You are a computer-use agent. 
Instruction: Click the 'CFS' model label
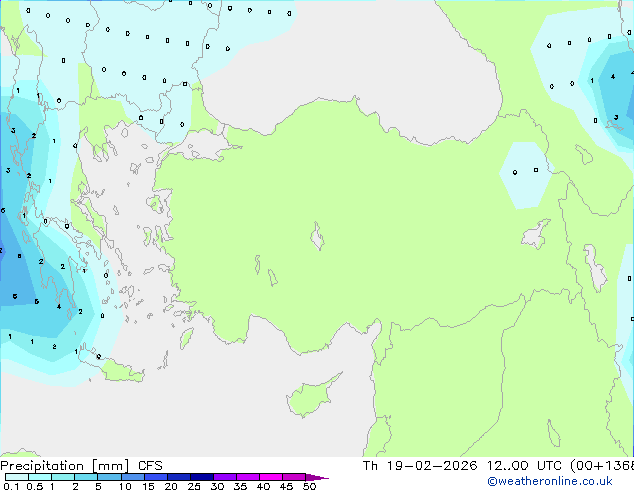click(x=150, y=466)
